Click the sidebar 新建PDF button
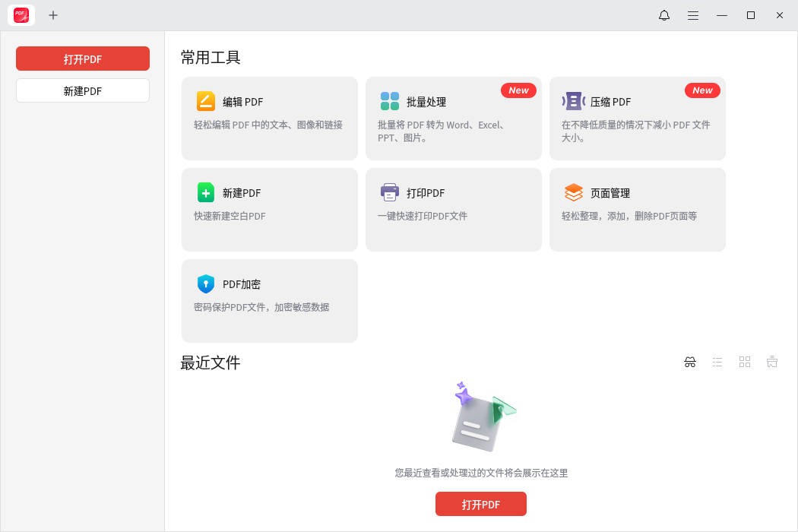The image size is (798, 532). point(82,90)
